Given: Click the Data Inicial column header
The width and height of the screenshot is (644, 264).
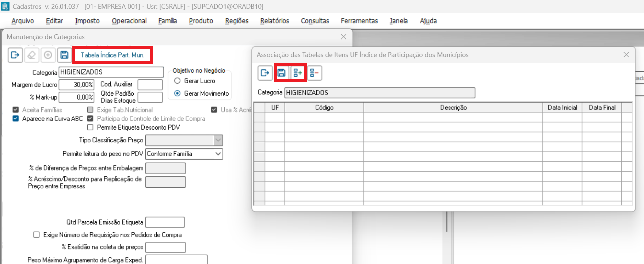Looking at the screenshot, I should click(x=563, y=107).
